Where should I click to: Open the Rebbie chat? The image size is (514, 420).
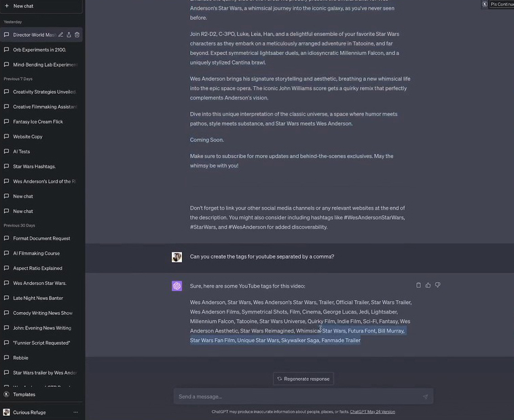point(41,358)
